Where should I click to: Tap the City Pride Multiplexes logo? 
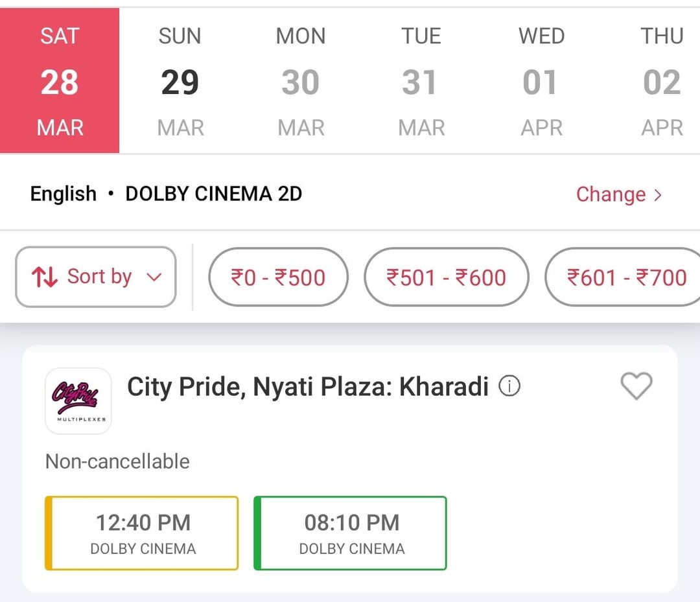click(x=78, y=400)
